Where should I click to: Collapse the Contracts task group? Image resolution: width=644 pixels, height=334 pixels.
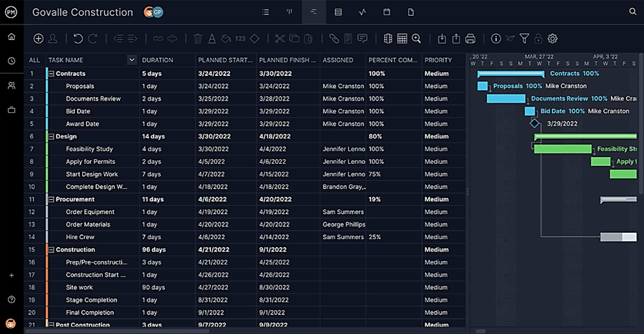[51, 74]
